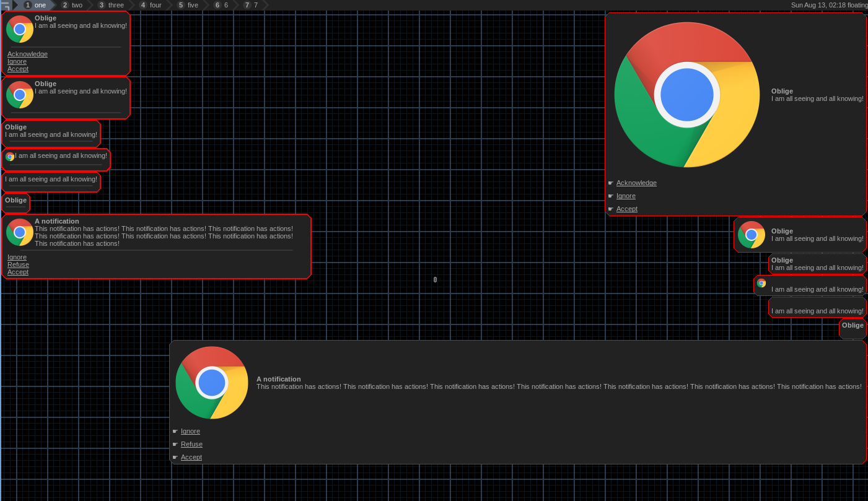The width and height of the screenshot is (868, 501).
Task: Switch to tag 1 one
Action: 35,5
